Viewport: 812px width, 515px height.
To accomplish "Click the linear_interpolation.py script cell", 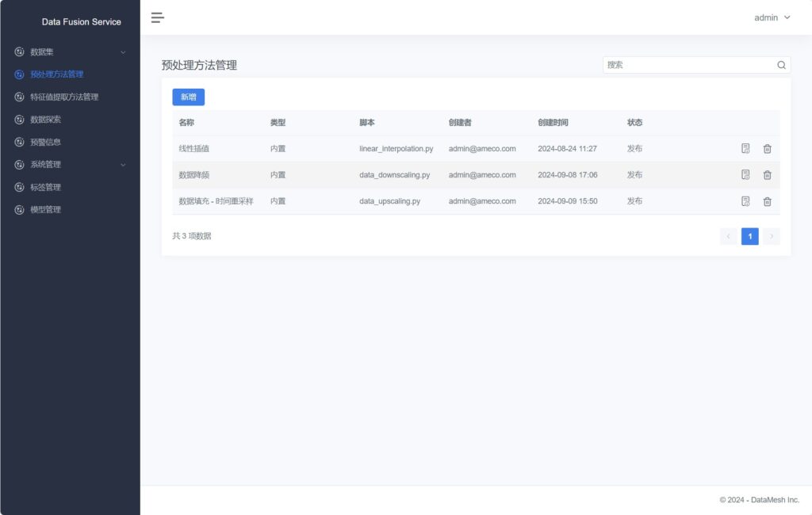I will click(396, 148).
